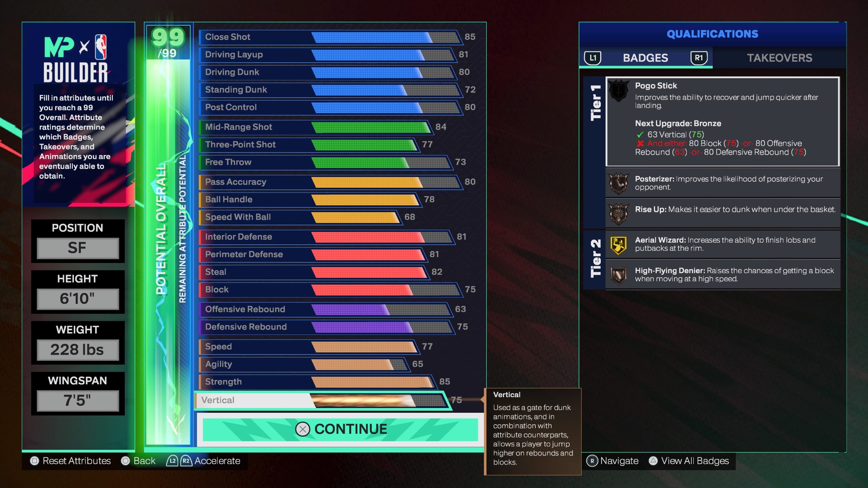This screenshot has width=868, height=488.
Task: Click the Aerial Wizard badge icon
Action: 618,244
